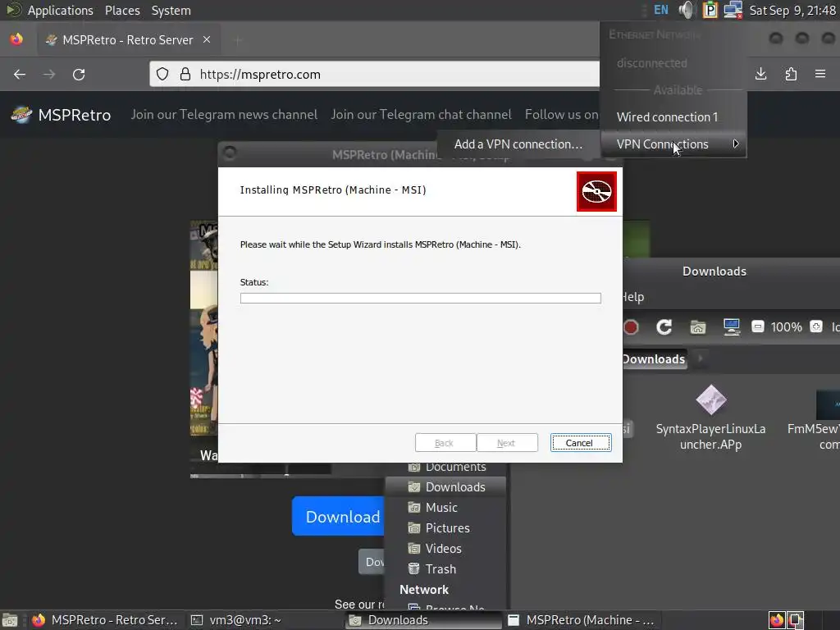Click the network connection tray icon
This screenshot has height=630, width=840.
pos(733,10)
